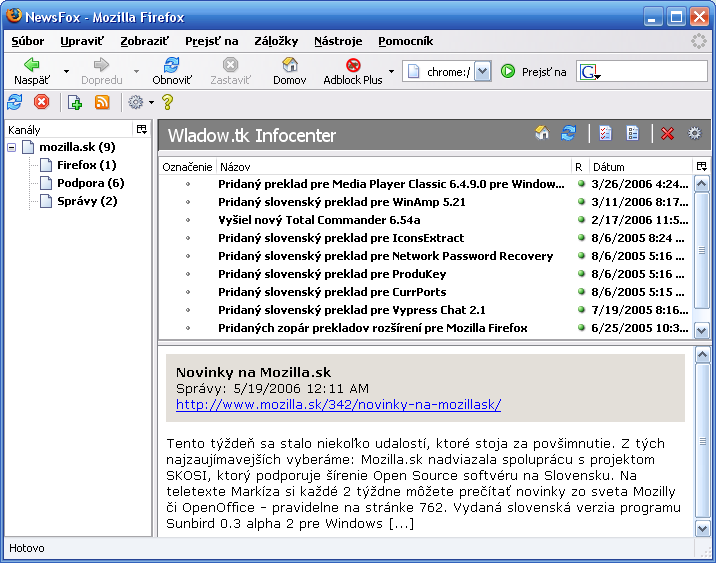Screen dimensions: 716x563
Task: Open the Súbor menu
Action: pyautogui.click(x=28, y=41)
